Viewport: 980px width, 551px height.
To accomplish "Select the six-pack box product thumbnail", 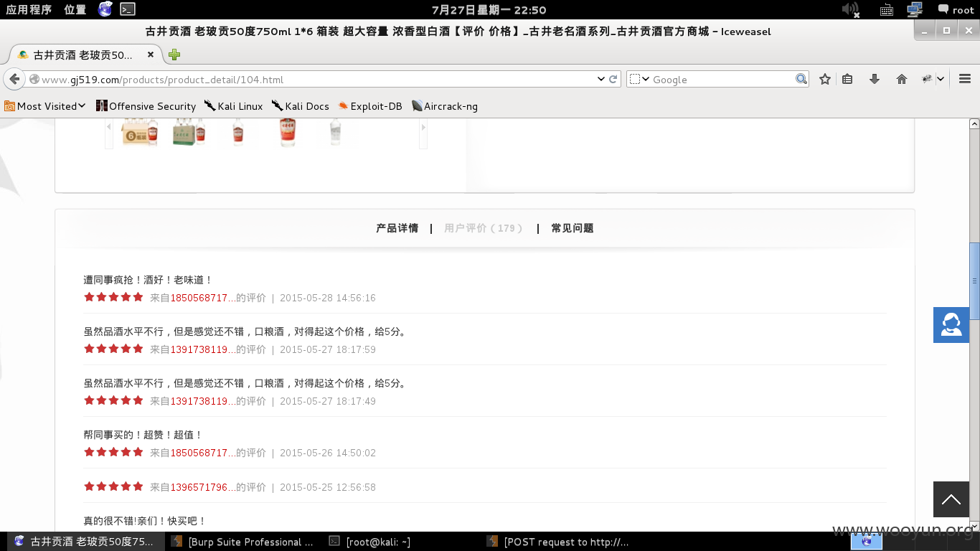I will click(x=140, y=133).
